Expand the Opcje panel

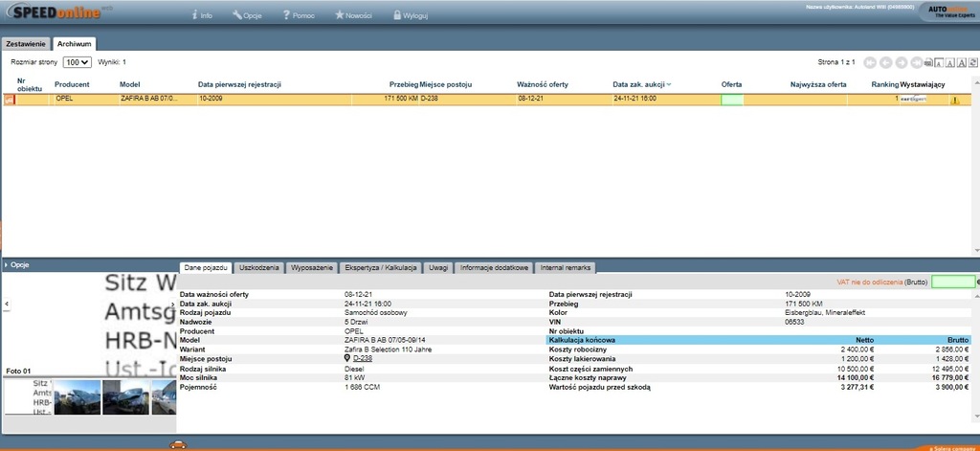tap(17, 264)
